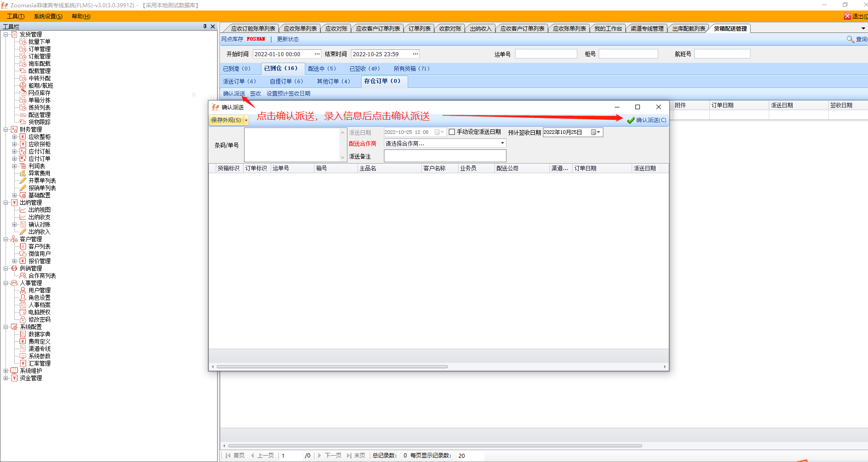Screen dimensions: 868x462
Task: Click the green checkmark 确认派送(C) icon
Action: click(631, 120)
